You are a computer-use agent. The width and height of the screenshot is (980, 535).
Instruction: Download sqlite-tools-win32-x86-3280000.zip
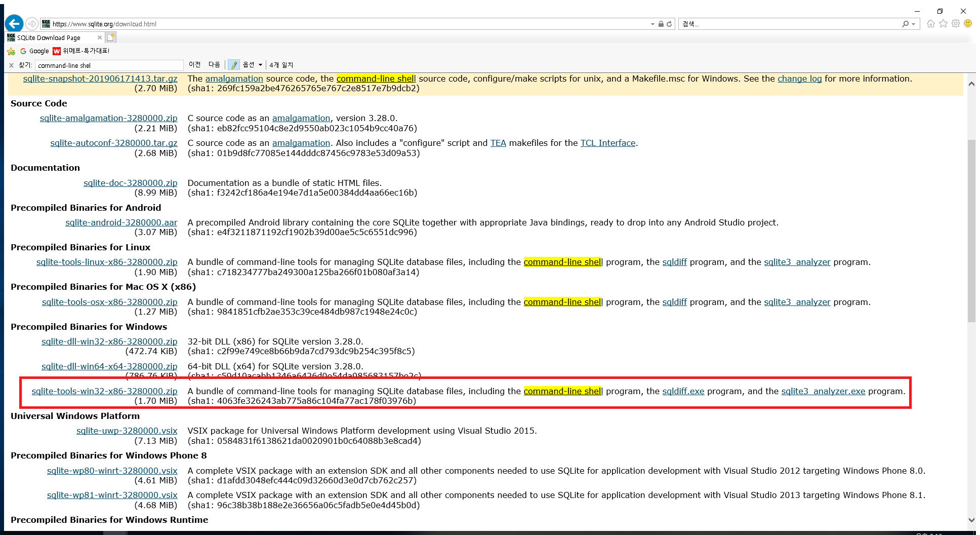tap(105, 391)
